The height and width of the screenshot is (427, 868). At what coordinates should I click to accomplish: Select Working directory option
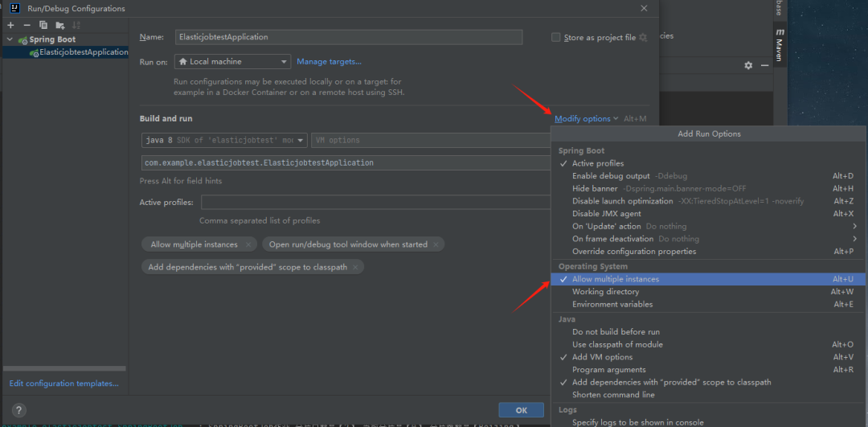point(708,292)
